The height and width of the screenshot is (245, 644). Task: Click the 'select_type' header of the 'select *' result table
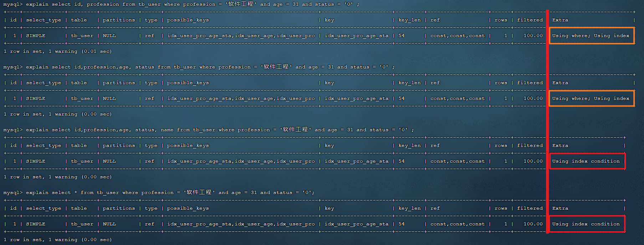click(x=44, y=208)
